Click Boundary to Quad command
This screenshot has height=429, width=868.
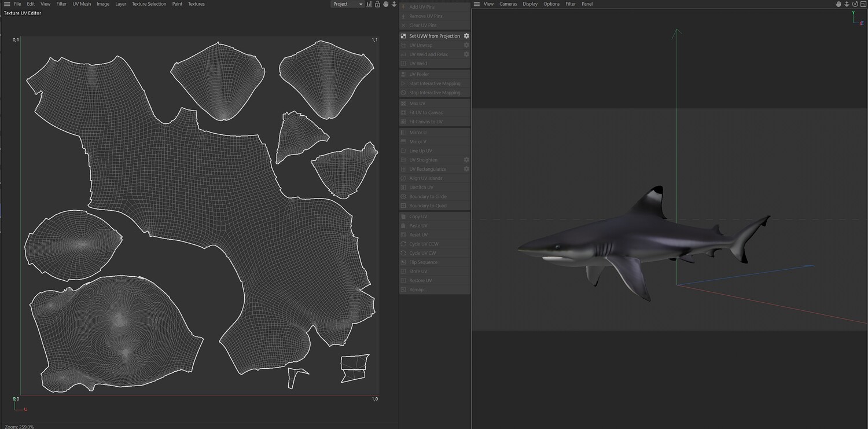[435, 206]
